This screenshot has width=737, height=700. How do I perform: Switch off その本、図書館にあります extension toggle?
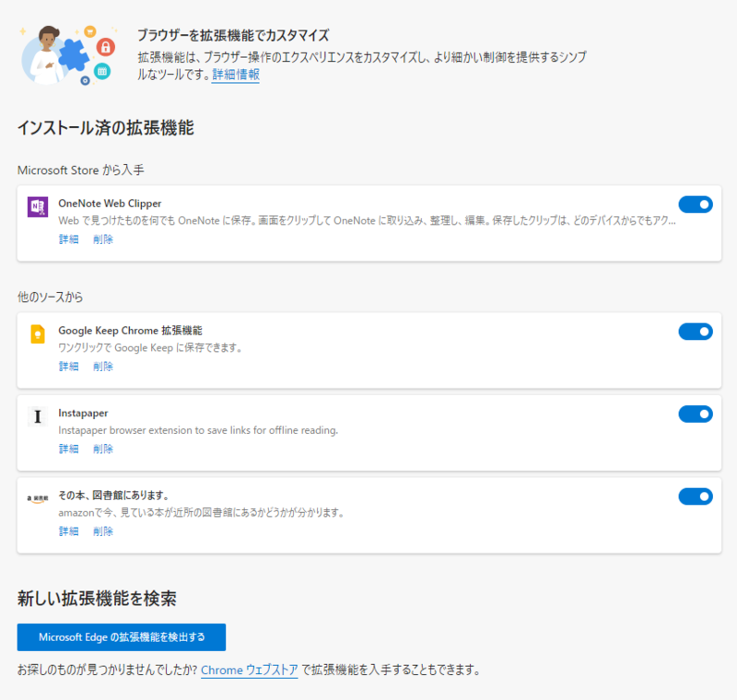(696, 496)
